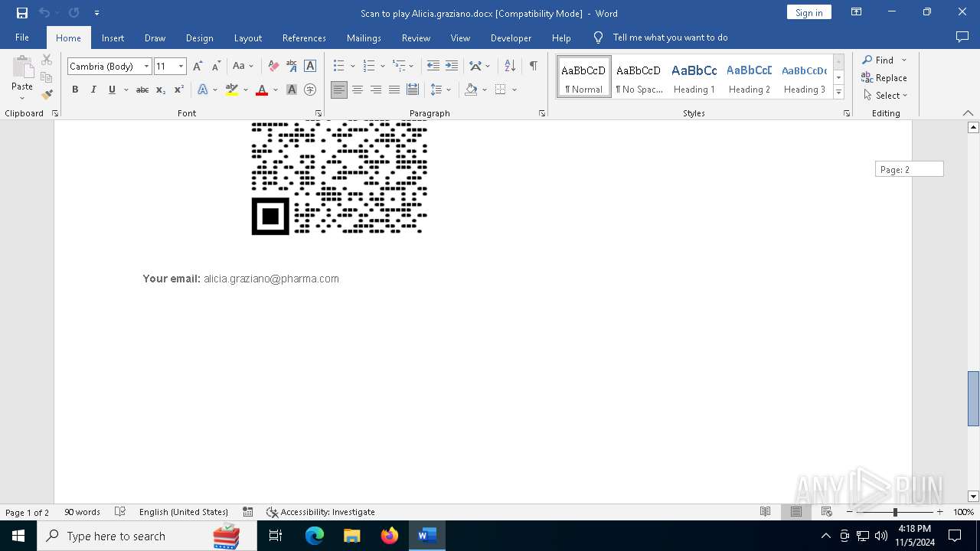Viewport: 980px width, 551px height.
Task: Switch to Web Layout view icon
Action: 826,512
